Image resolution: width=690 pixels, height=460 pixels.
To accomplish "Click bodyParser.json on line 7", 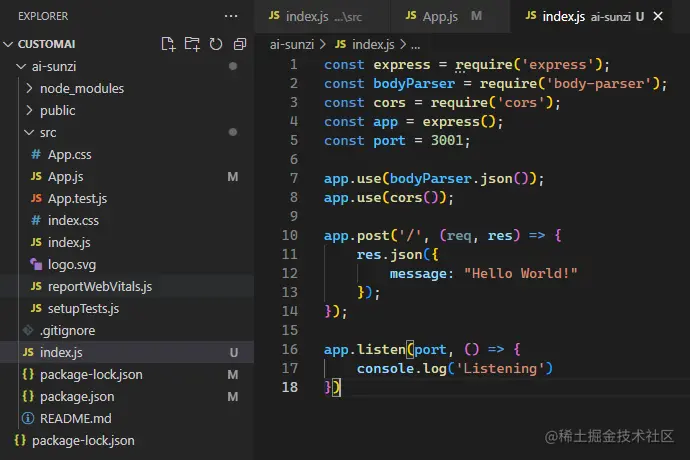I will pyautogui.click(x=451, y=179).
